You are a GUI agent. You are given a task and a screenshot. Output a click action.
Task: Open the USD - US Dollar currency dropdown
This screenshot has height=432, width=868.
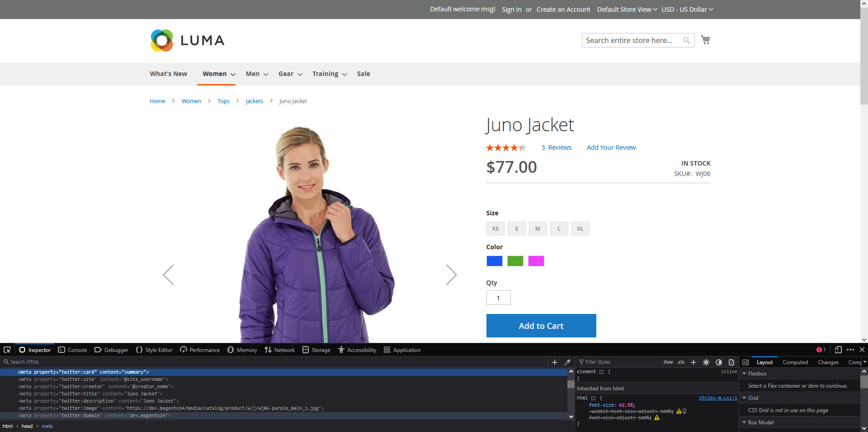pyautogui.click(x=687, y=9)
